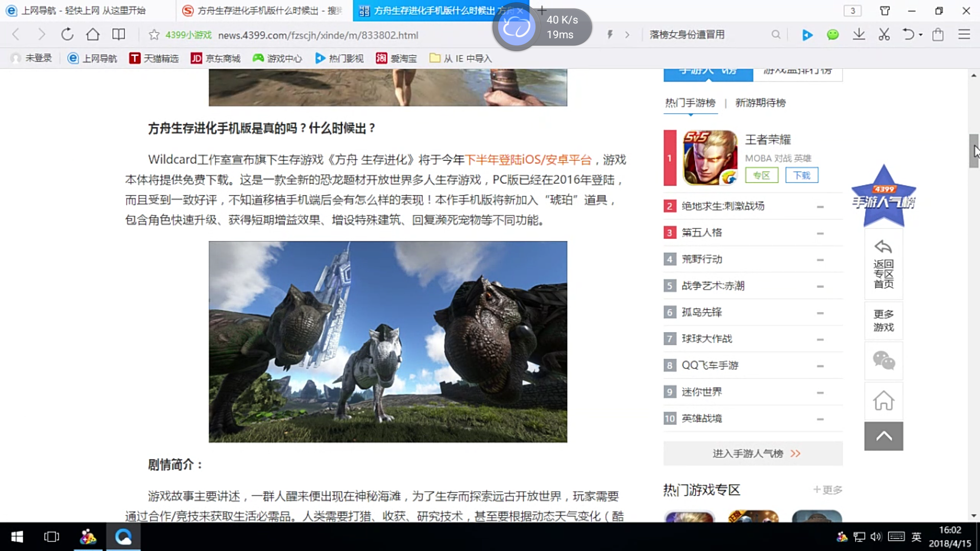Click the 王者荣耀 game icon thumbnail
980x551 pixels.
[x=710, y=158]
